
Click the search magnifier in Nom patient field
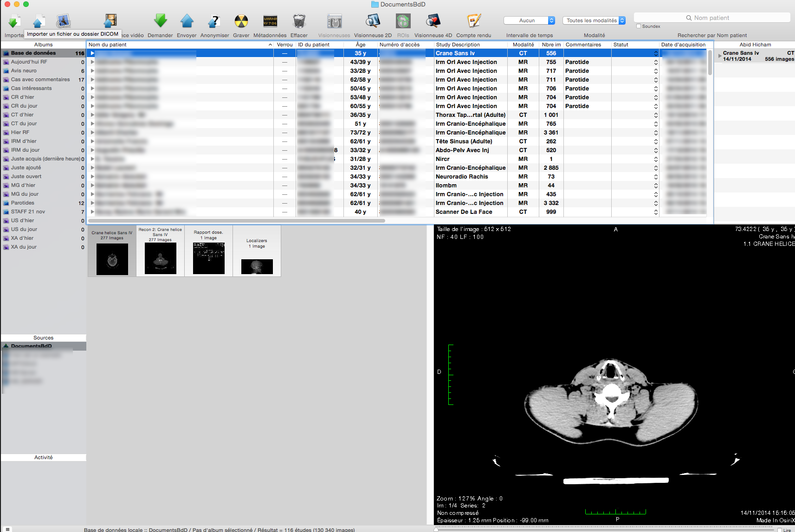(689, 18)
